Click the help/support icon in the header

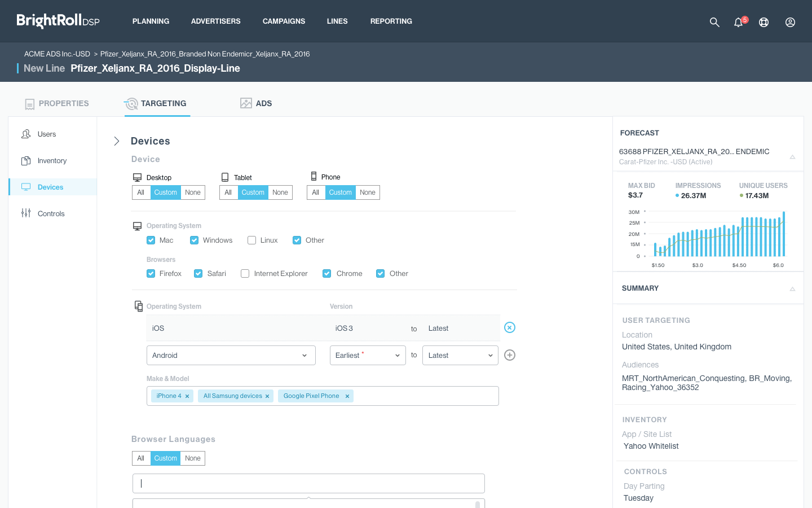pyautogui.click(x=764, y=22)
